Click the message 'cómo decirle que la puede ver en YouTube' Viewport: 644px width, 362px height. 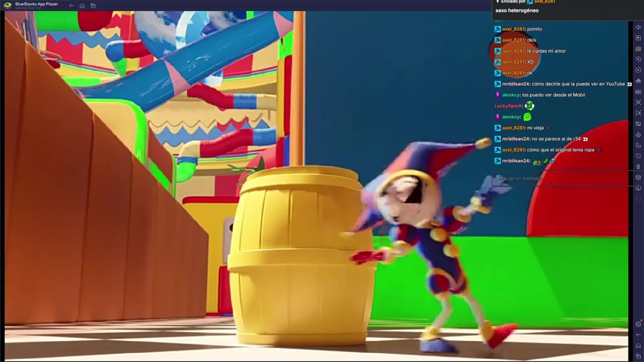click(578, 84)
